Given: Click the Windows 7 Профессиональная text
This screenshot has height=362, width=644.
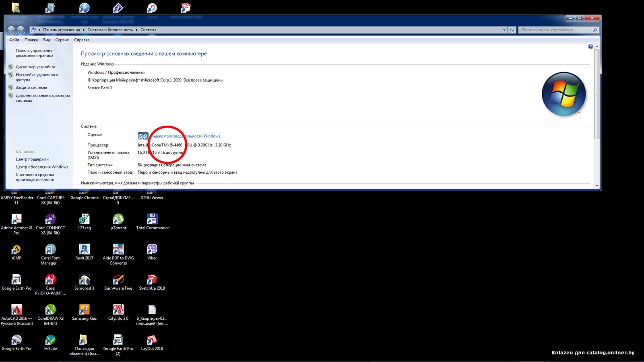Looking at the screenshot, I should [116, 72].
